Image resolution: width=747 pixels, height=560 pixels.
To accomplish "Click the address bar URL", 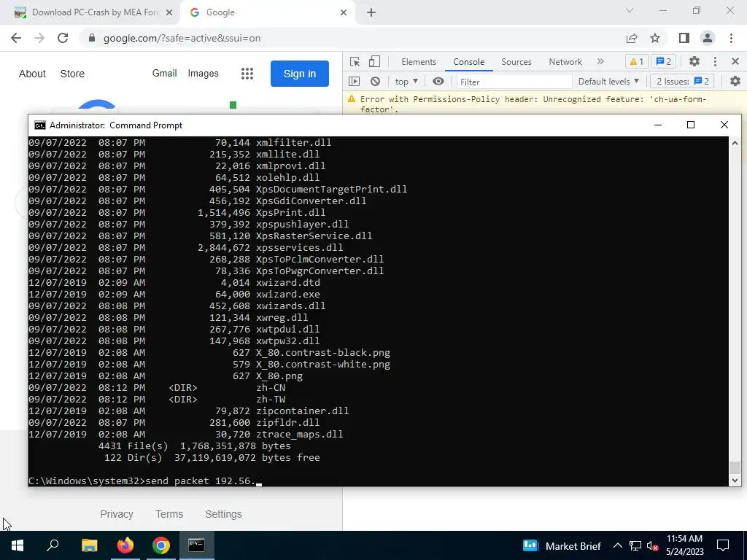I will pos(182,38).
